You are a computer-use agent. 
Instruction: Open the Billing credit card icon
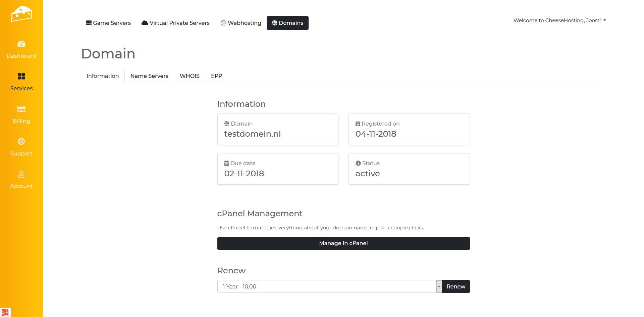coord(21,109)
